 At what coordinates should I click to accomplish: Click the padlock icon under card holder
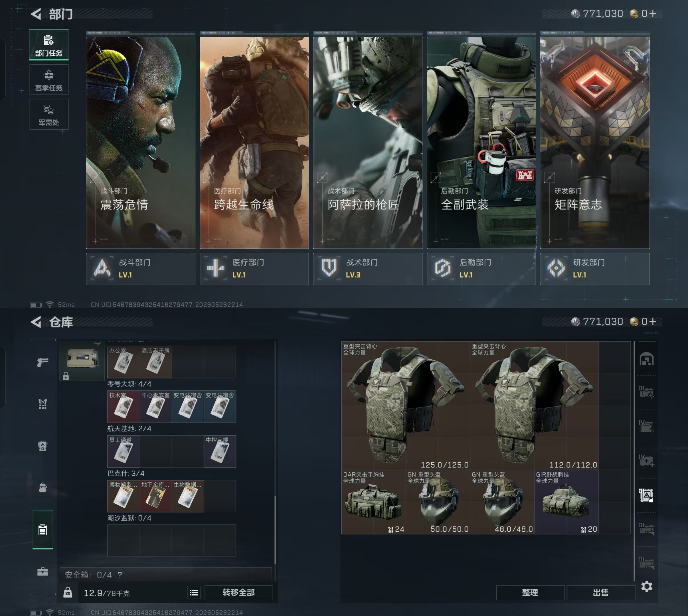point(66,376)
